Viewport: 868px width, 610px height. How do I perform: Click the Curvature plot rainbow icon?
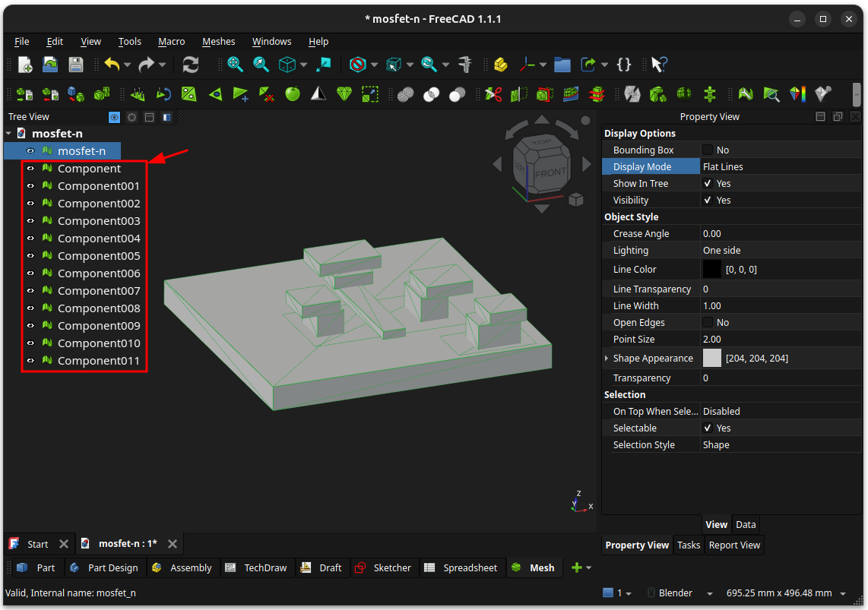point(797,94)
